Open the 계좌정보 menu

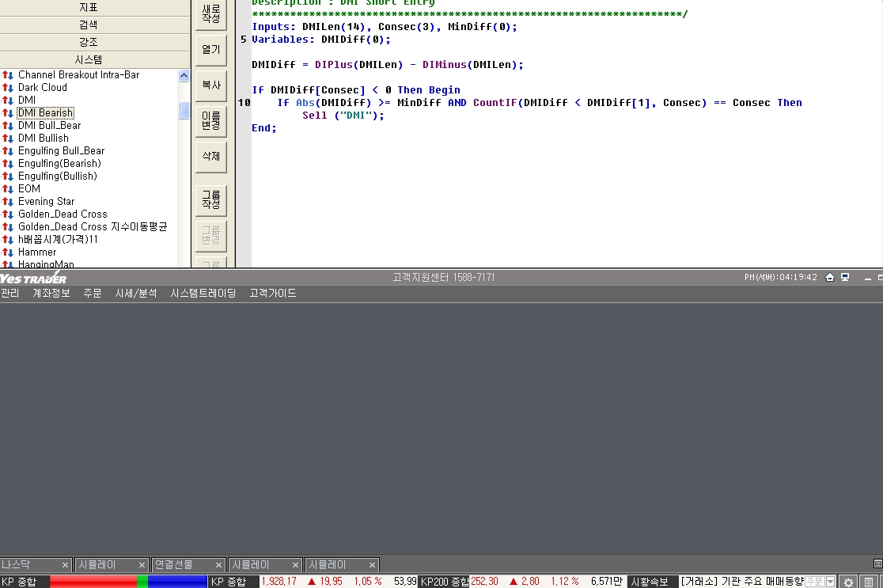tap(51, 294)
